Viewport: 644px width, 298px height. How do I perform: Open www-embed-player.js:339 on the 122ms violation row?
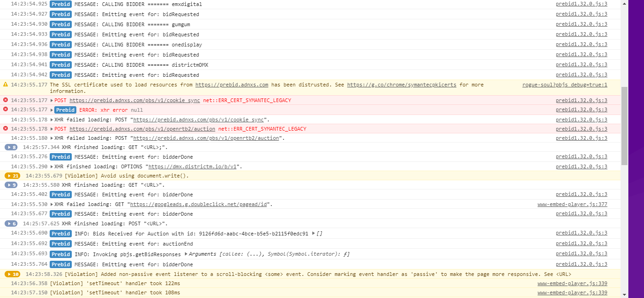click(572, 283)
